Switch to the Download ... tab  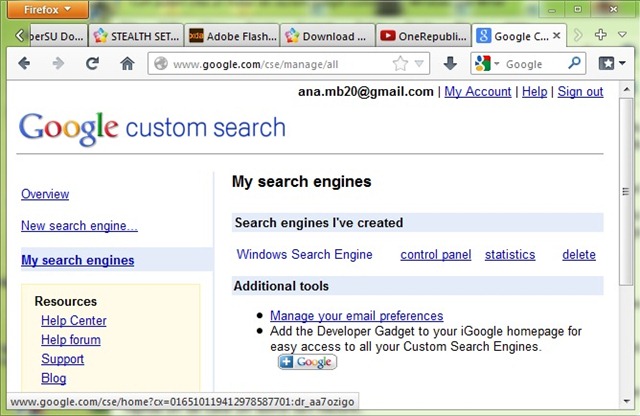click(x=328, y=36)
